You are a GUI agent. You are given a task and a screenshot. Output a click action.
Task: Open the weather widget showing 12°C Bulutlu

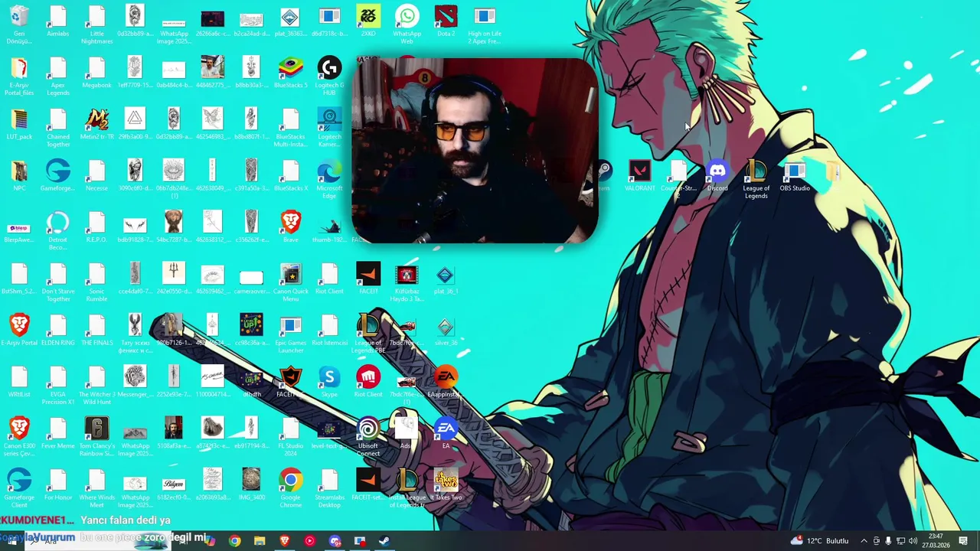tap(821, 541)
